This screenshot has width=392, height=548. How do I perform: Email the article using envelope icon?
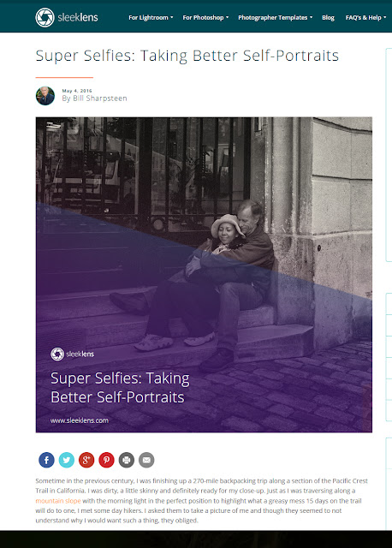pos(146,460)
